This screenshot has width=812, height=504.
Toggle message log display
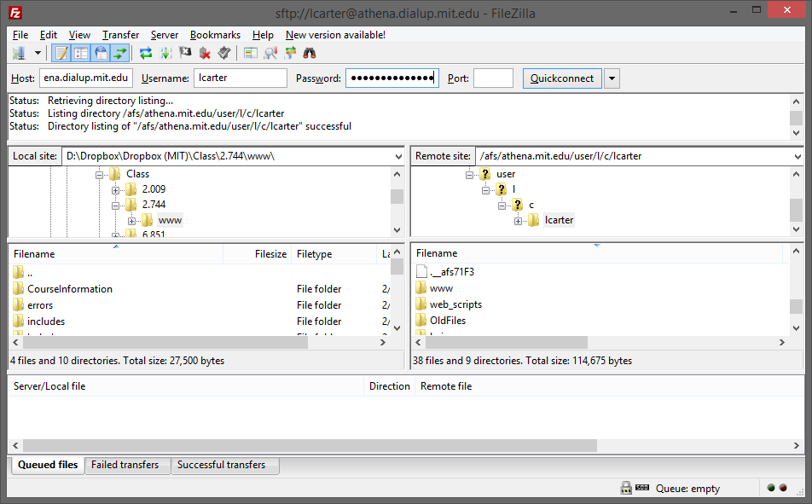pos(61,53)
